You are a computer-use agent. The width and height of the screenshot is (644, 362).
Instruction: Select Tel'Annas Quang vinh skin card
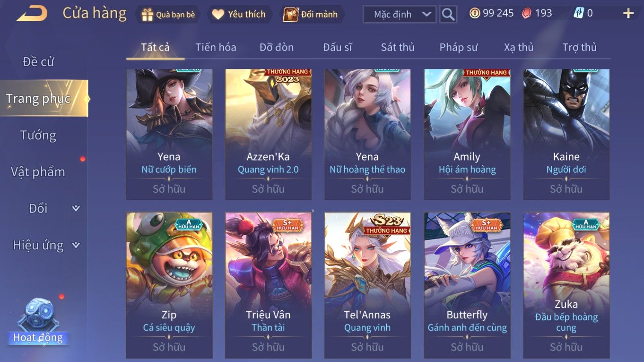pos(367,285)
